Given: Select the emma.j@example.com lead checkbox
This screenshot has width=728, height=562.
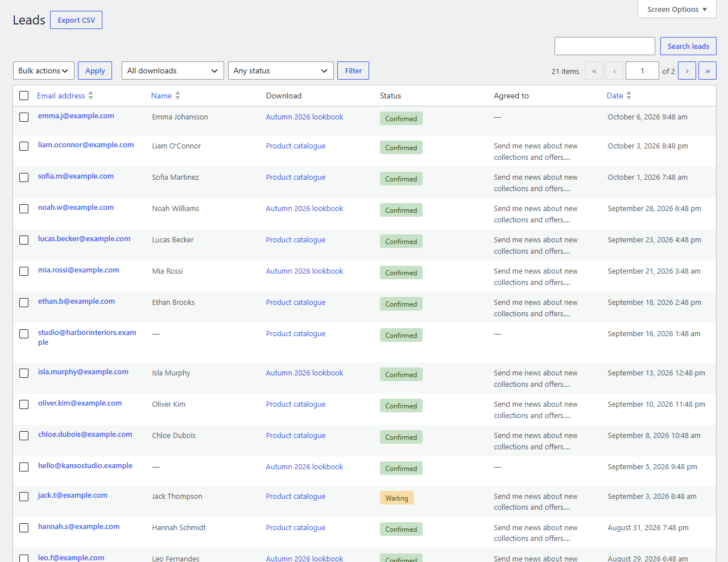Looking at the screenshot, I should (x=24, y=117).
